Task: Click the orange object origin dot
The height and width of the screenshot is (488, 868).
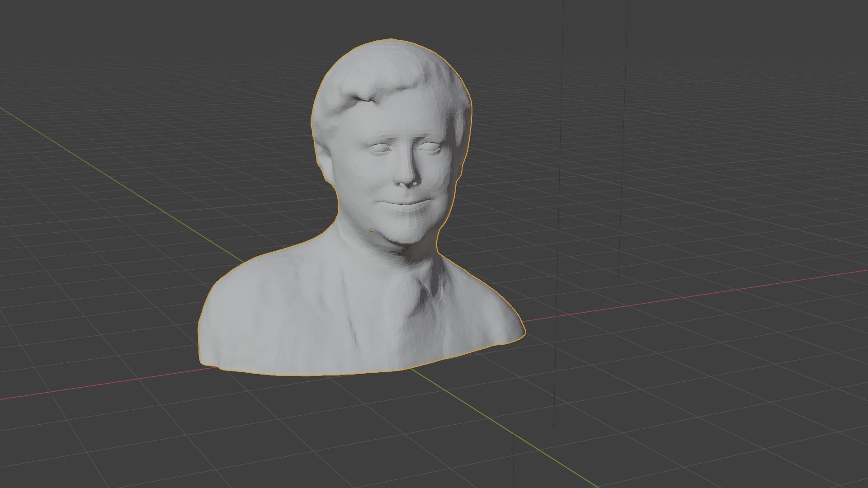Action: tap(371, 230)
